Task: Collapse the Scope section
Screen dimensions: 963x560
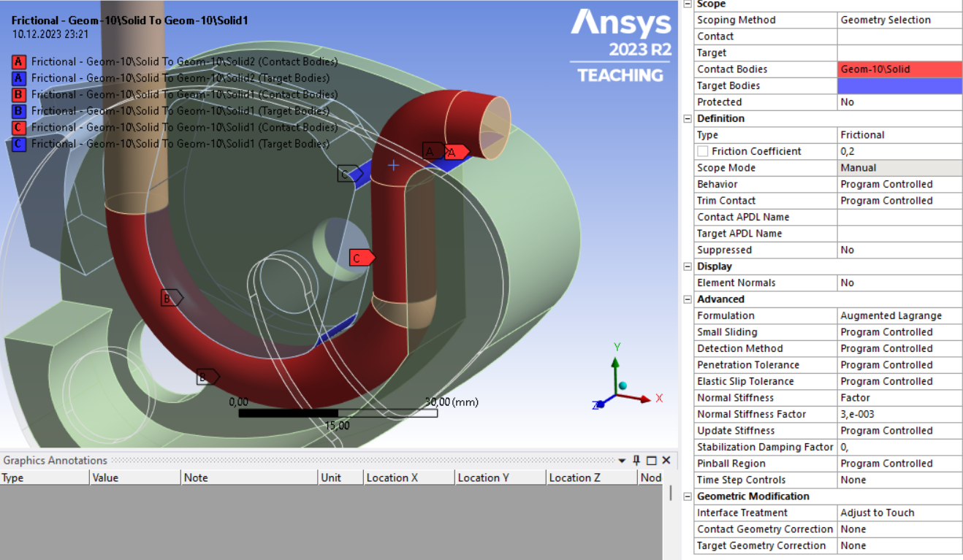Action: pyautogui.click(x=687, y=4)
